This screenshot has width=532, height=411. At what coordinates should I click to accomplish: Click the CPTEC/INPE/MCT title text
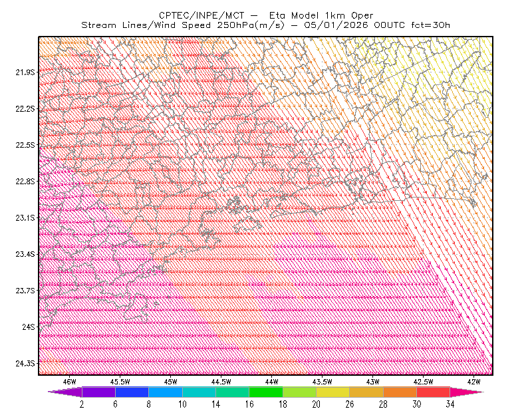coord(201,15)
